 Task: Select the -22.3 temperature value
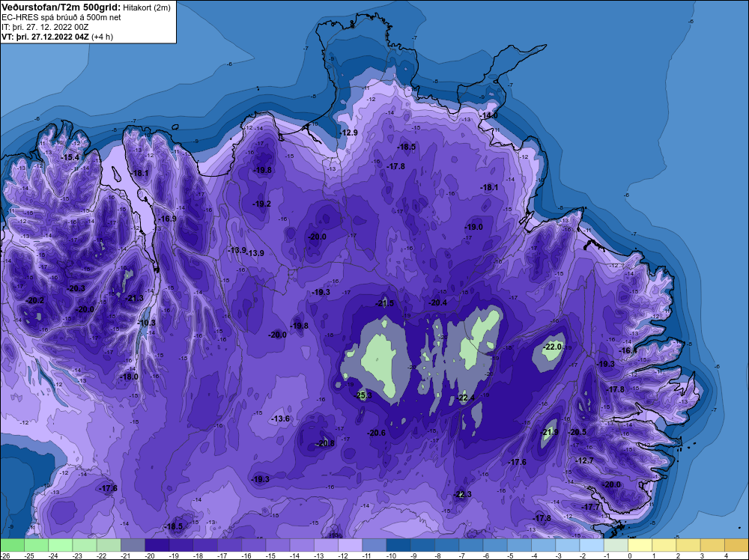click(463, 494)
